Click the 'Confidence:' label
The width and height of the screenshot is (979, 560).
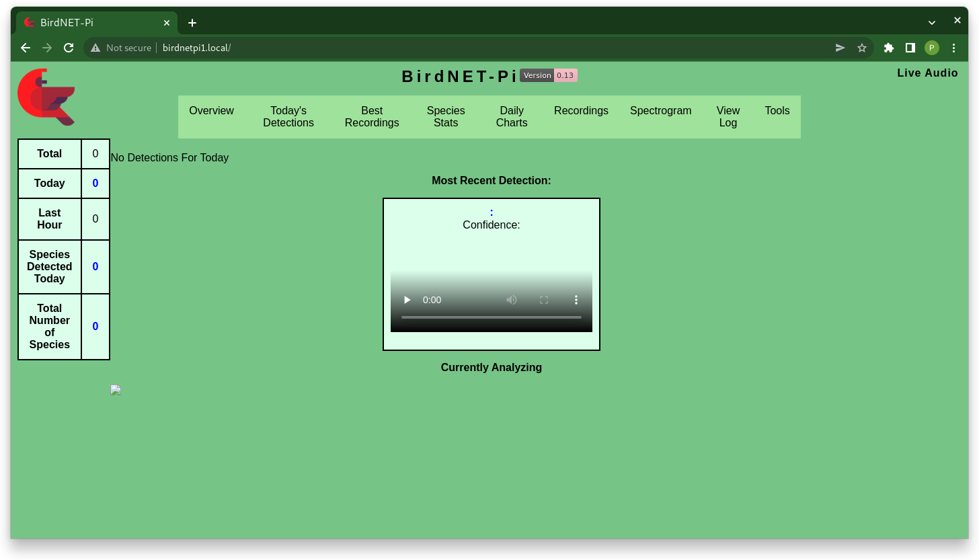(492, 225)
